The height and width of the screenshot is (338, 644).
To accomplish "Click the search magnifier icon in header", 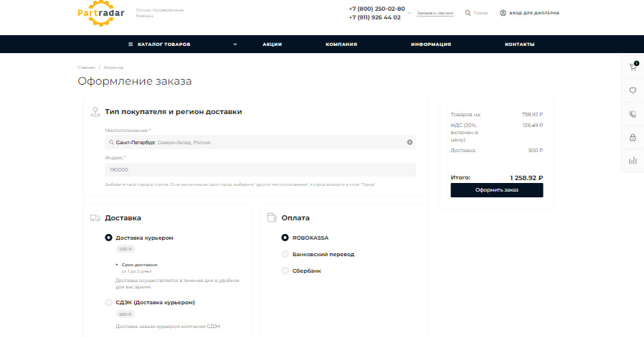I will 468,13.
